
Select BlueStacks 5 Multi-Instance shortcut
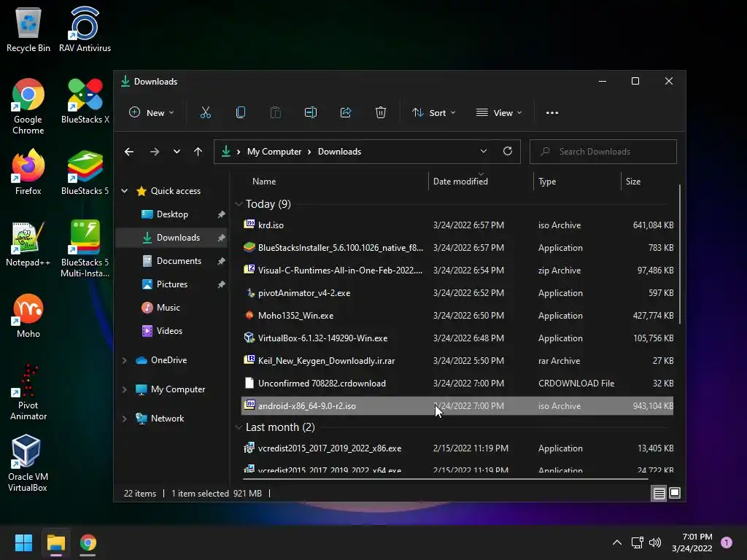(x=85, y=249)
